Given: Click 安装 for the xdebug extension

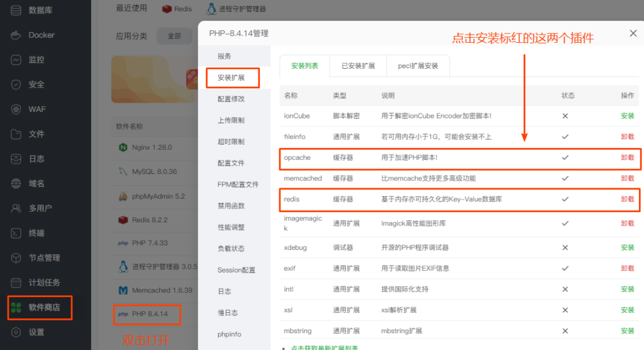Looking at the screenshot, I should pyautogui.click(x=628, y=247).
